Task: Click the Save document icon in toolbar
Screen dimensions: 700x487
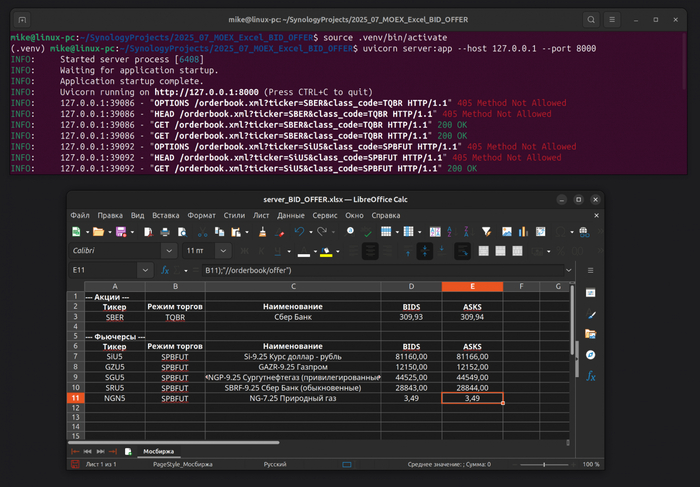Action: tap(120, 232)
